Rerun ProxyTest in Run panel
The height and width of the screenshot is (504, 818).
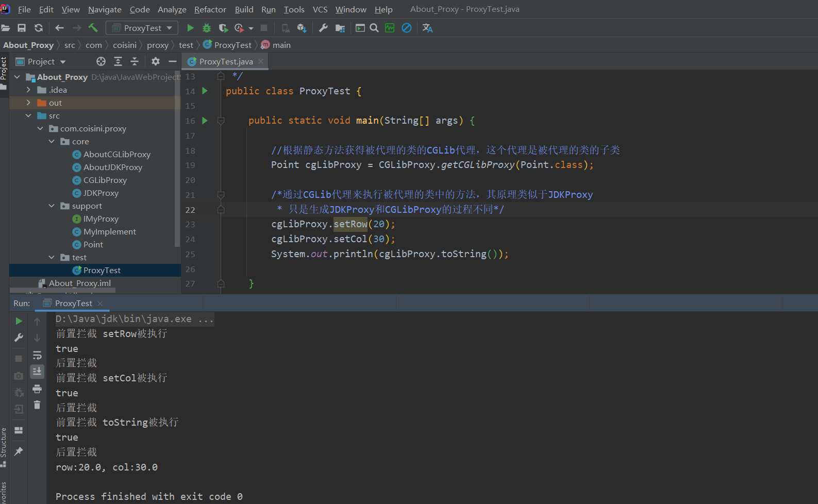pos(19,321)
